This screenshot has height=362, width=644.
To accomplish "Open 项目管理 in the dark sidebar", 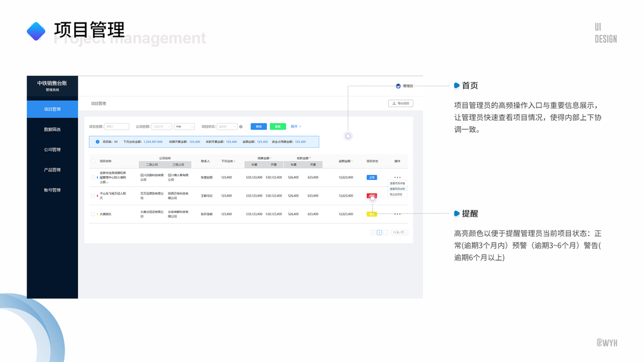I will (x=52, y=109).
